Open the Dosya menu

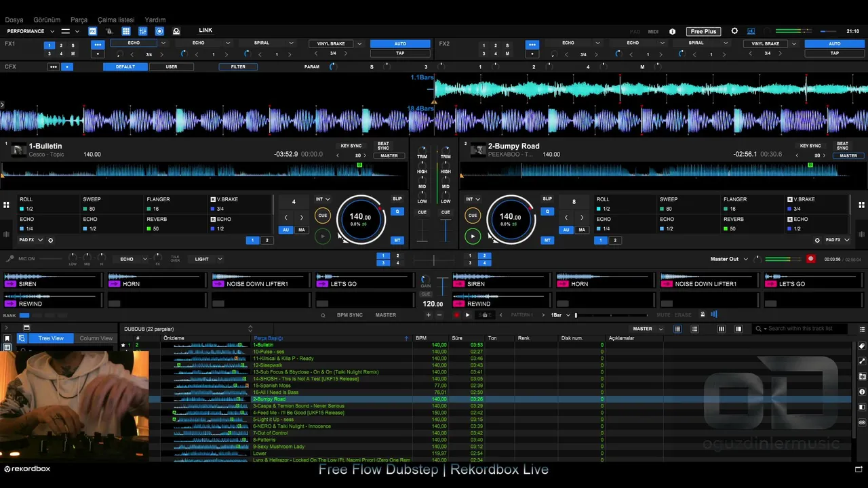point(14,20)
